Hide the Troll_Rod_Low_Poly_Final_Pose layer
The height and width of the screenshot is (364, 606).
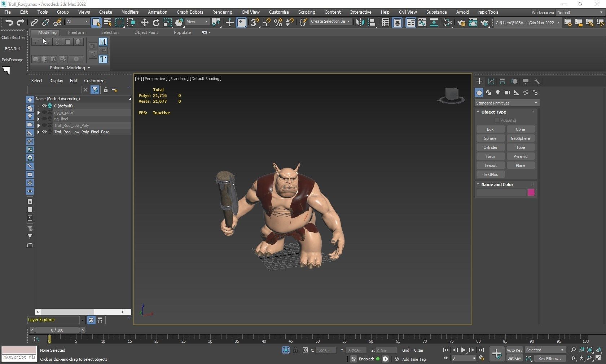pos(44,132)
